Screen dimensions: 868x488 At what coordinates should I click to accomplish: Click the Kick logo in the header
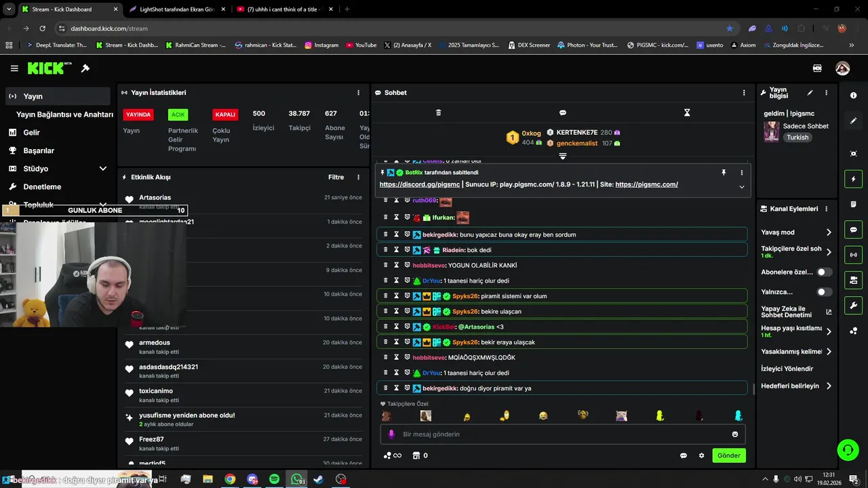pyautogui.click(x=50, y=68)
